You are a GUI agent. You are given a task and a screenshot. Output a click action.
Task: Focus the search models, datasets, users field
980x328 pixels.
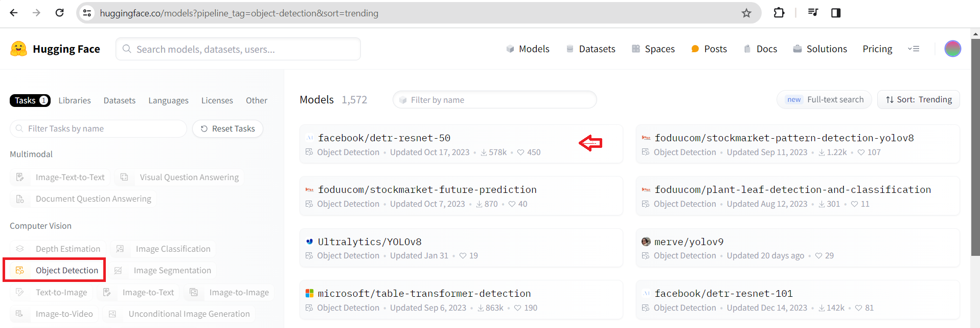coord(238,49)
